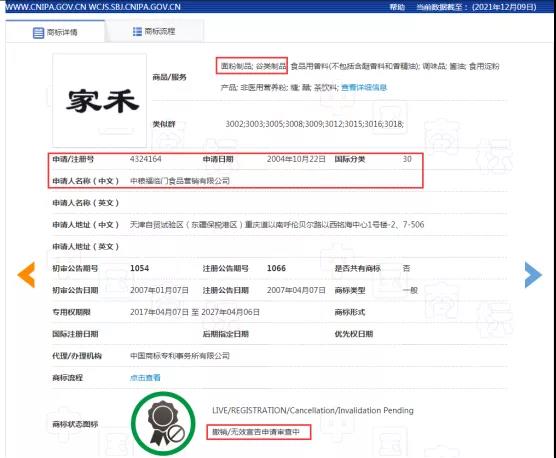The image size is (556, 458).
Task: Select the registration number 4324164
Action: 146,159
